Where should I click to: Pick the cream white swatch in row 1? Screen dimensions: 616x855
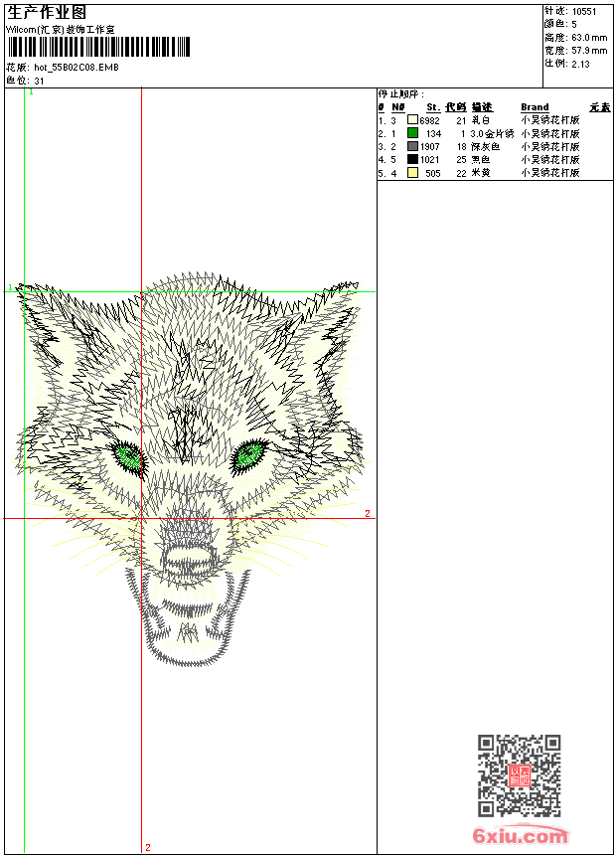click(x=412, y=120)
